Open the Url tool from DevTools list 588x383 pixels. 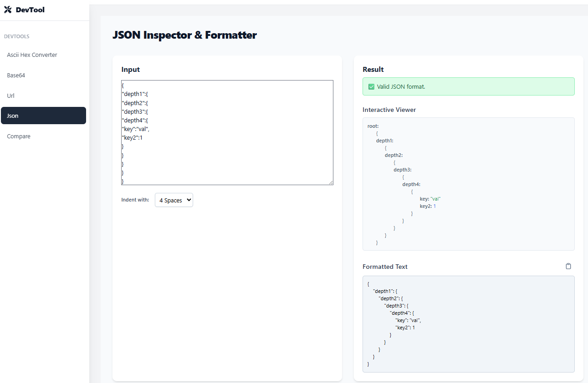12,96
